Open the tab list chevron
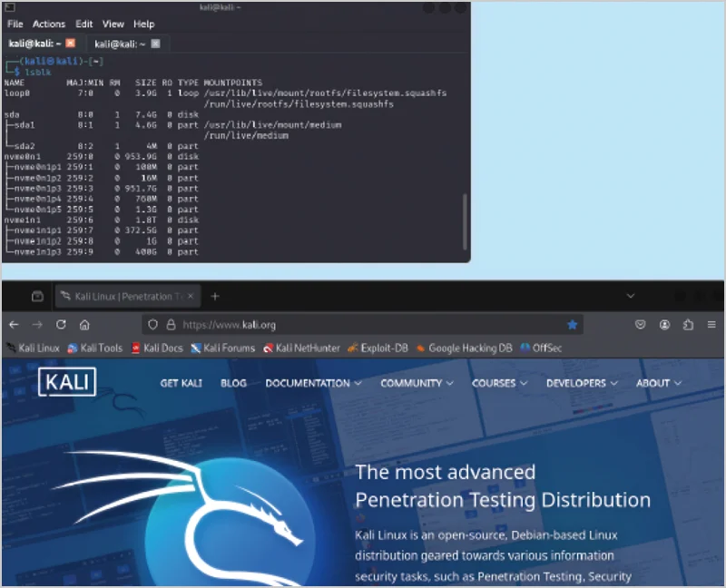Screen dimensions: 726x588 coord(630,296)
